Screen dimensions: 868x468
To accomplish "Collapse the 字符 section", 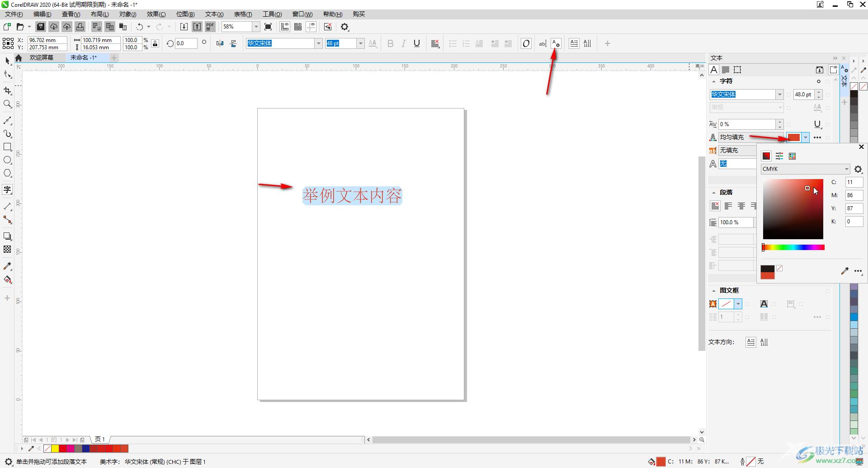I will point(714,81).
